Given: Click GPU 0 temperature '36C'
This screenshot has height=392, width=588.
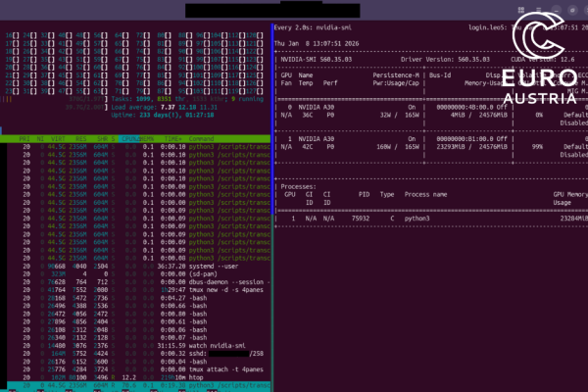Looking at the screenshot, I should pyautogui.click(x=308, y=116).
